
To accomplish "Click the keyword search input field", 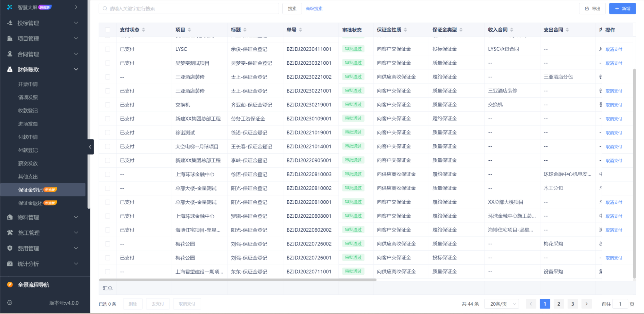I will (189, 8).
